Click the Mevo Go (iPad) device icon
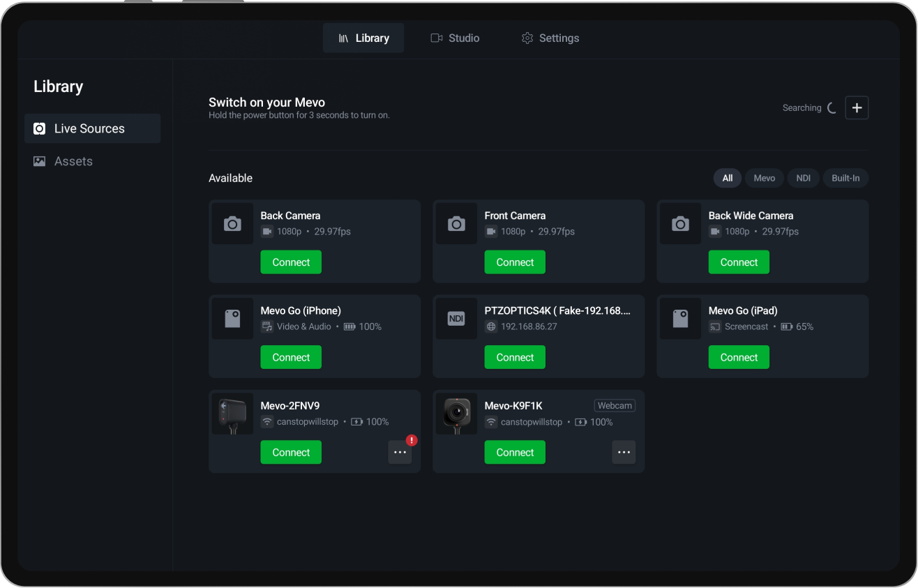This screenshot has height=588, width=918. tap(680, 319)
